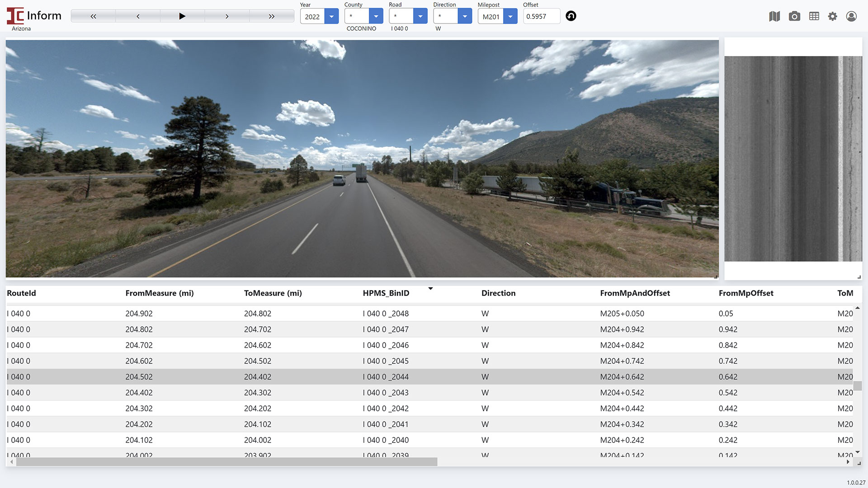Sort by the HPMS_BinID column header
868x488 pixels.
click(386, 293)
